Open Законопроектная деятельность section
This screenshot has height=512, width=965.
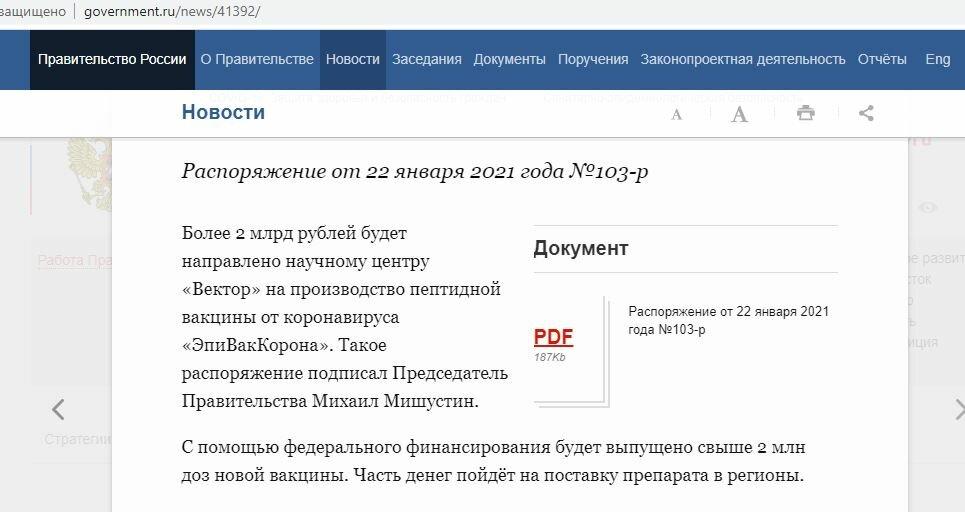pos(743,60)
